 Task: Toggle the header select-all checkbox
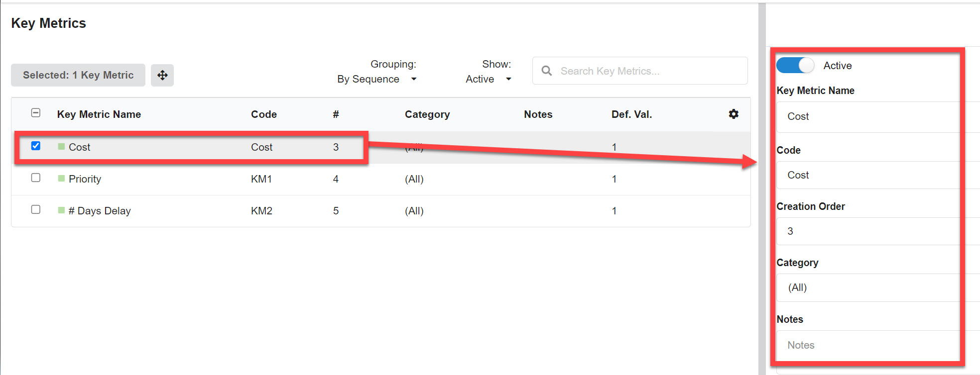[x=36, y=113]
